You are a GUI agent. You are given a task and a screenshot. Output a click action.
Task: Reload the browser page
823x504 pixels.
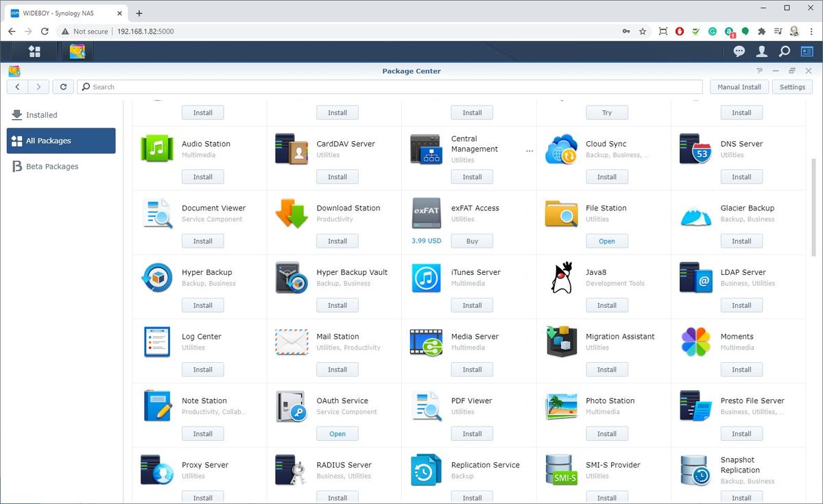[x=45, y=32]
